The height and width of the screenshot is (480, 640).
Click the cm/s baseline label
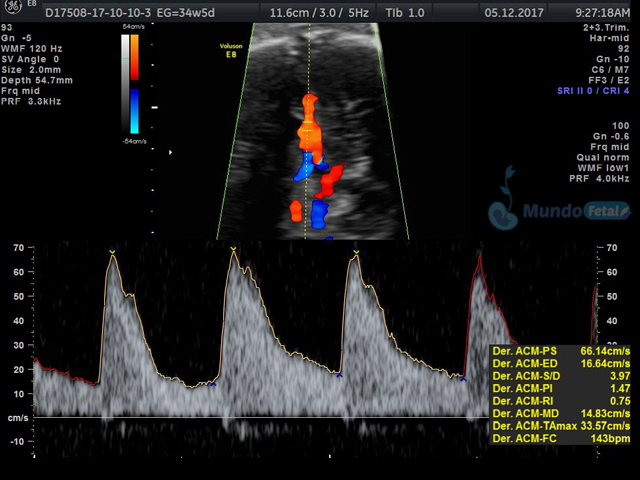tap(17, 417)
